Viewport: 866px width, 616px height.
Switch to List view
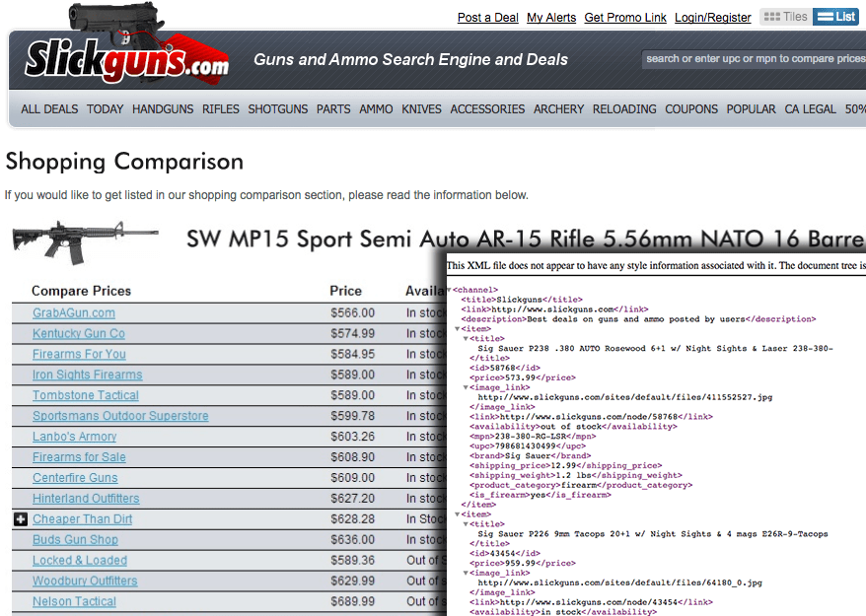coord(835,17)
